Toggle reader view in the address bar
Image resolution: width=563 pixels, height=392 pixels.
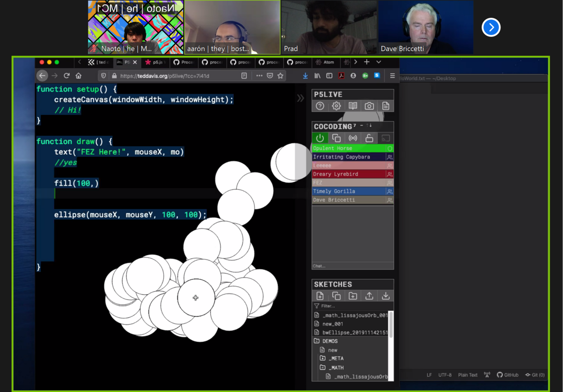pos(244,76)
